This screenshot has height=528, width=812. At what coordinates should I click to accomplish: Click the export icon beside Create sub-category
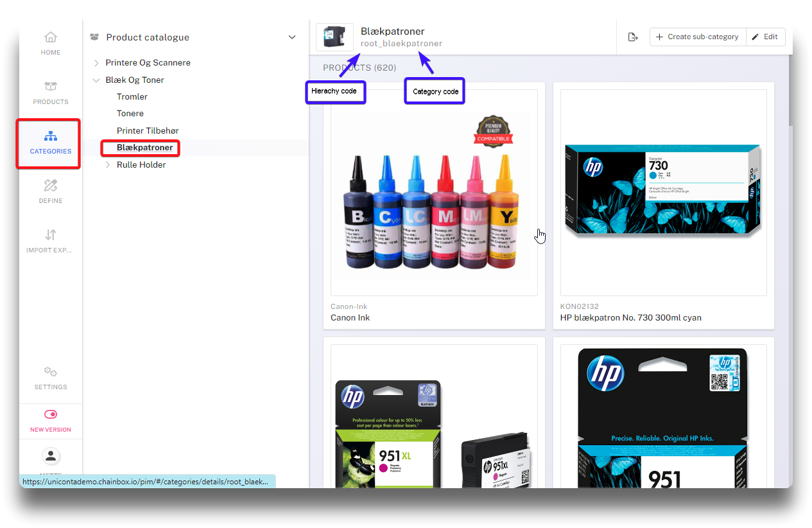pos(633,37)
